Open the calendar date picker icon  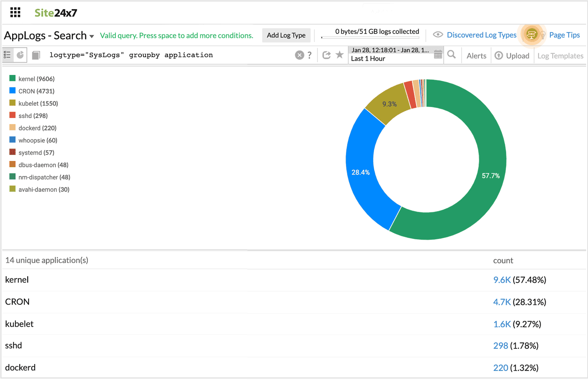438,55
